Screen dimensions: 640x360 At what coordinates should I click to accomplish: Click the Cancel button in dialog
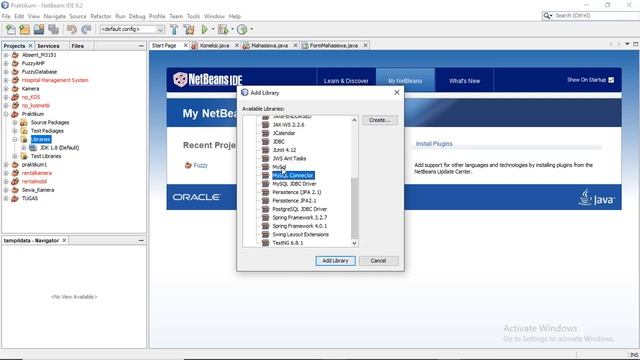tap(378, 261)
